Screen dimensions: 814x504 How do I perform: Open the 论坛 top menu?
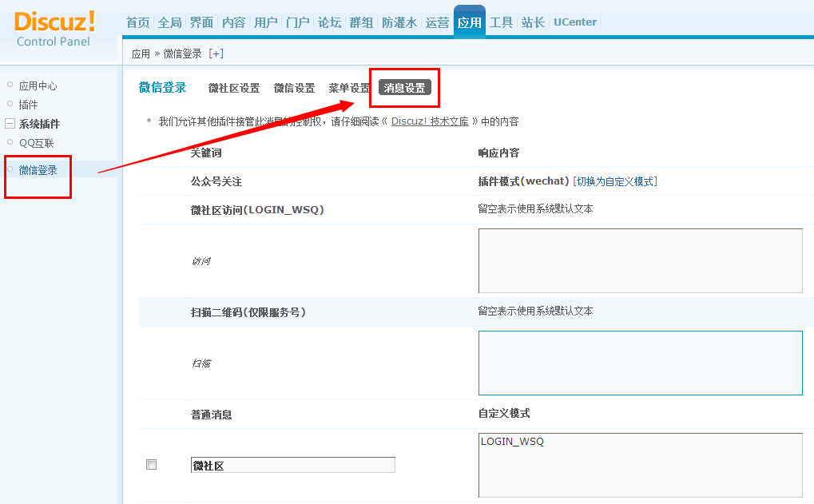(x=329, y=22)
